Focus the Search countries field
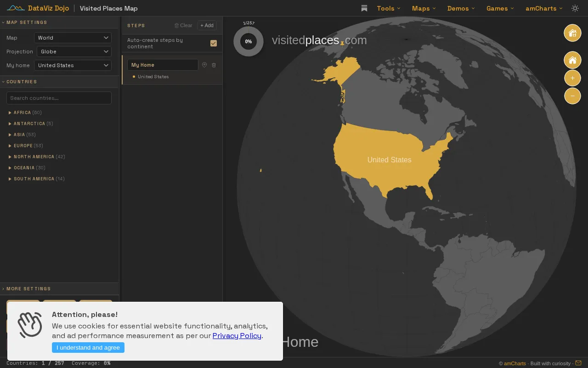588x368 pixels. [x=59, y=98]
